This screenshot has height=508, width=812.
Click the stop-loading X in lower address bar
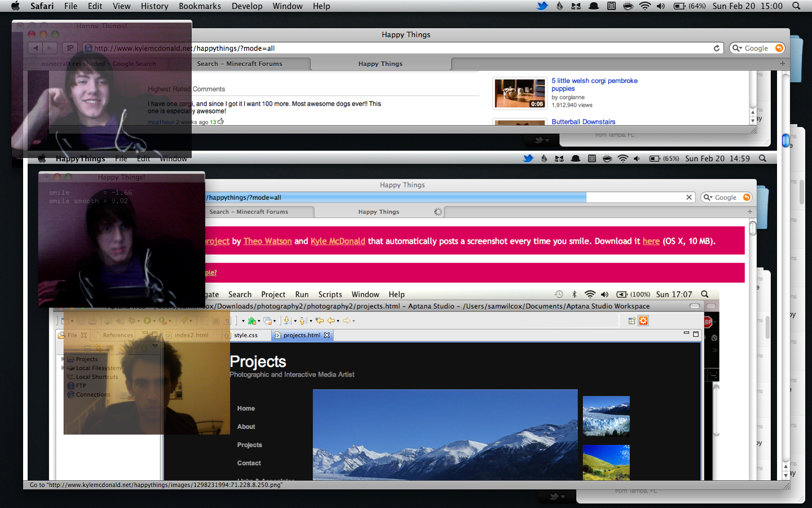[689, 198]
